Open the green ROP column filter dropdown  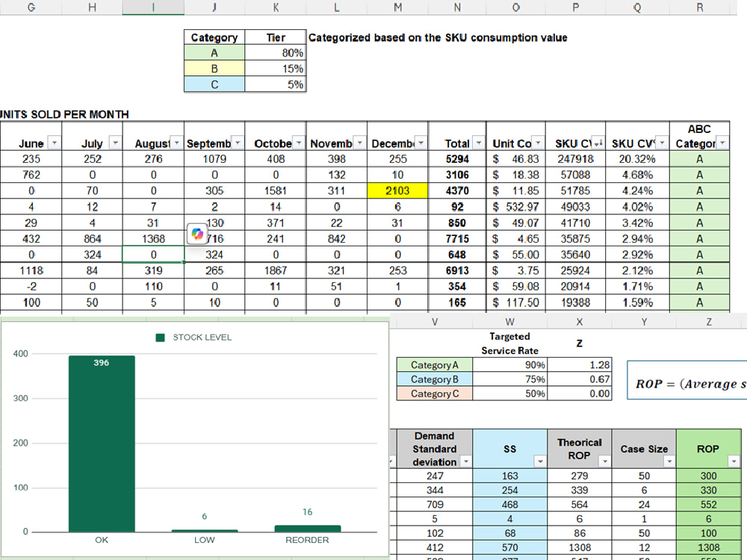coord(734,461)
